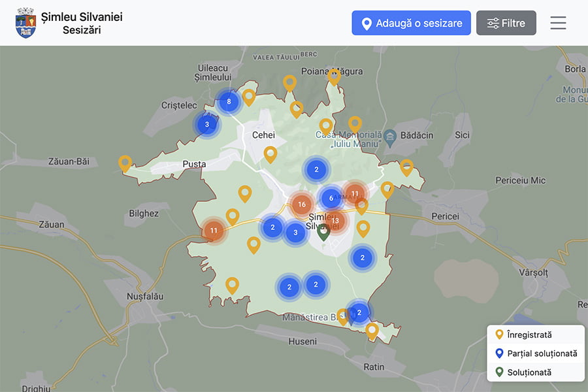Click the orange 11 cluster on the western border
This screenshot has width=588, height=392.
tap(214, 231)
